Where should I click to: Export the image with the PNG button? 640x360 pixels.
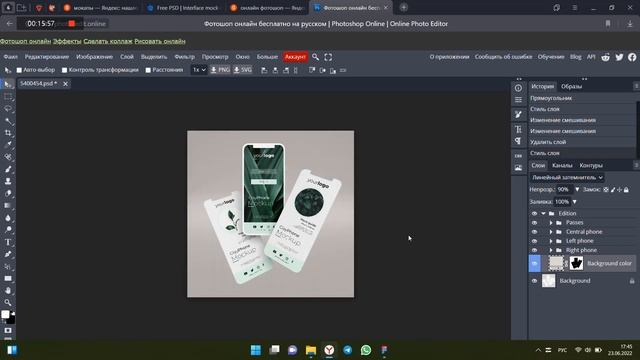tap(220, 70)
